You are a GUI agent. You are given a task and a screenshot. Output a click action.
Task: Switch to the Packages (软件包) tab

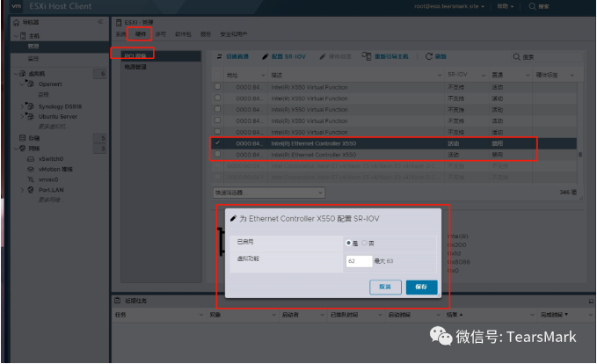point(183,34)
